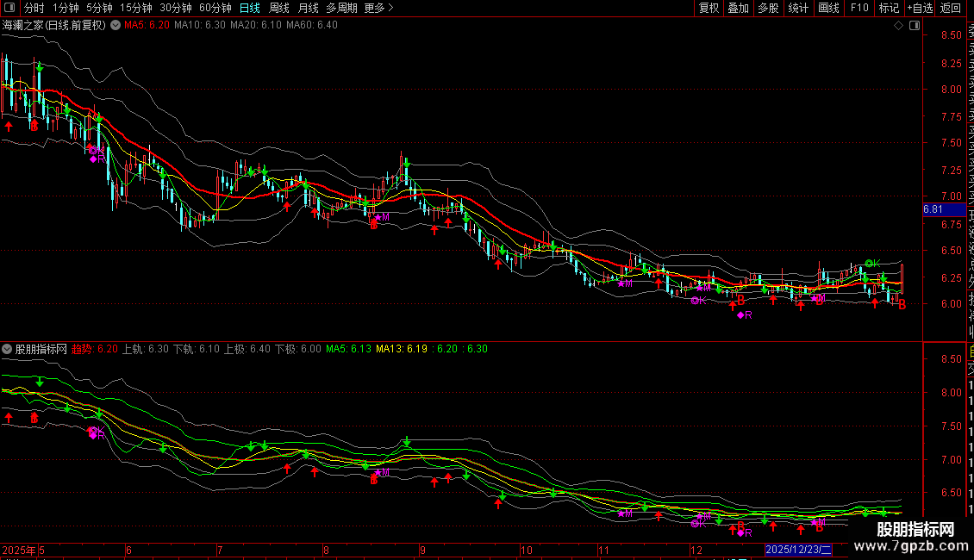The width and height of the screenshot is (974, 560).
Task: Click the diamond icon at chart top-right
Action: pos(899,25)
